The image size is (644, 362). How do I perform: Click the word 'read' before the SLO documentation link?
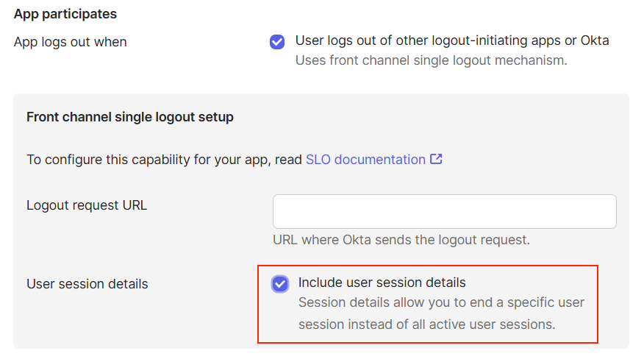click(288, 159)
